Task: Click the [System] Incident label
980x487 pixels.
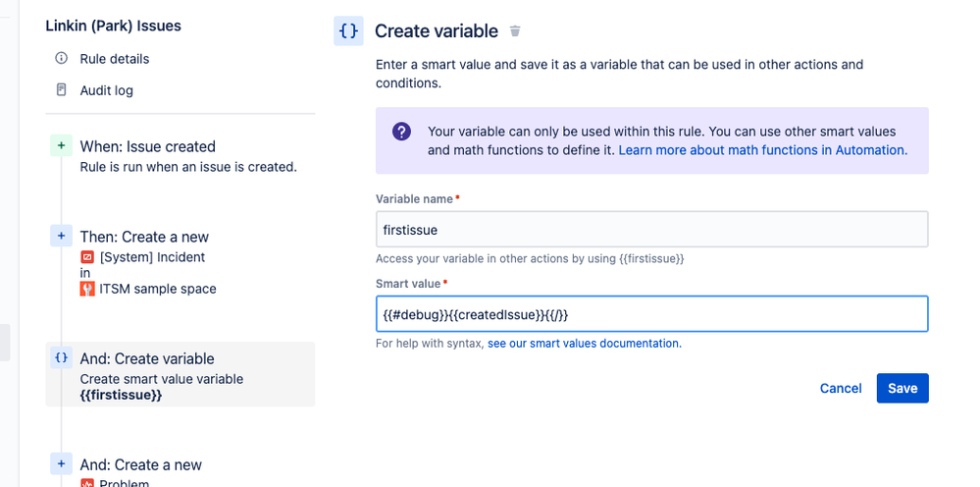Action: pos(152,257)
